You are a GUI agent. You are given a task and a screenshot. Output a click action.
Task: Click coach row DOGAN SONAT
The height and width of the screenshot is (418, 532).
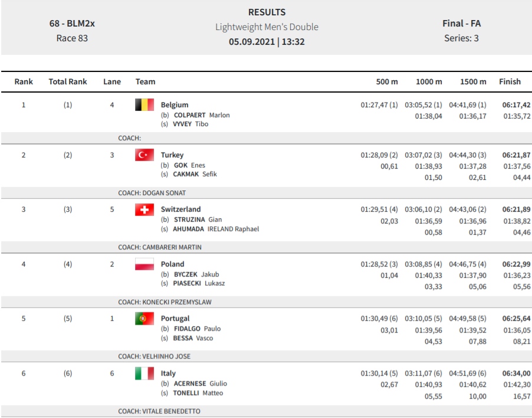click(x=266, y=193)
